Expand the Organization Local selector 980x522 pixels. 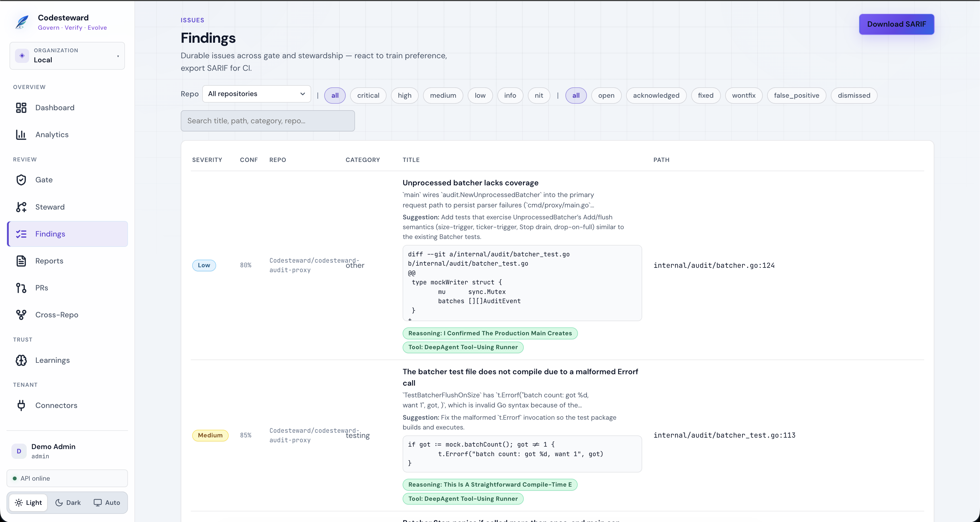click(67, 56)
